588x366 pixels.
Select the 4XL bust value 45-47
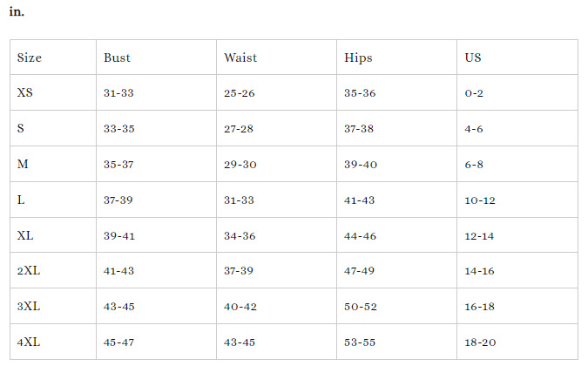pos(118,342)
